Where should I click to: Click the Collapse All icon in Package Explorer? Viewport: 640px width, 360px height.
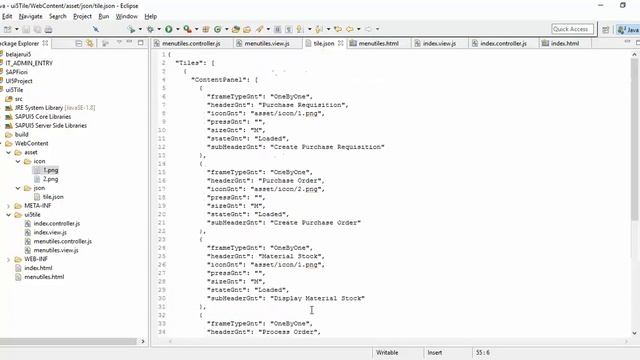pyautogui.click(x=79, y=43)
